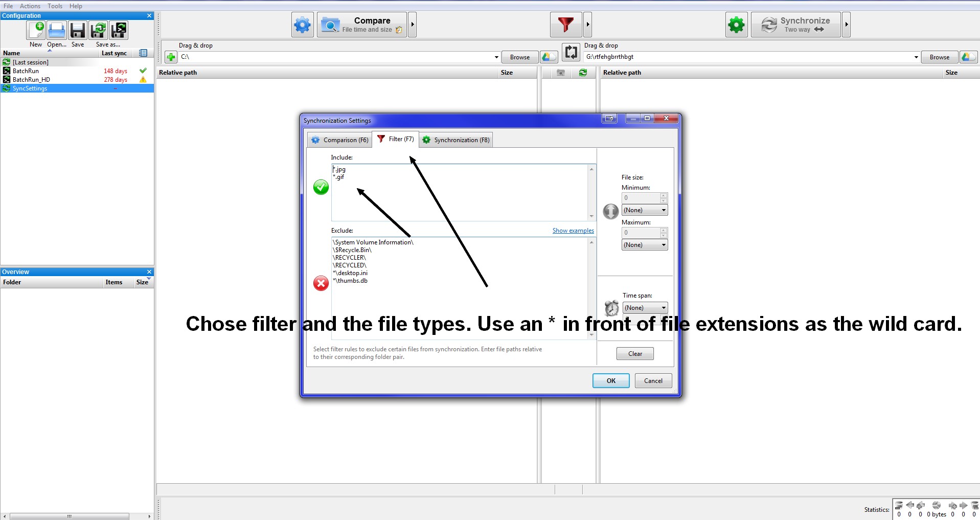Viewport: 980px width, 520px height.
Task: Open minimum file size unit dropdown
Action: [x=645, y=210]
